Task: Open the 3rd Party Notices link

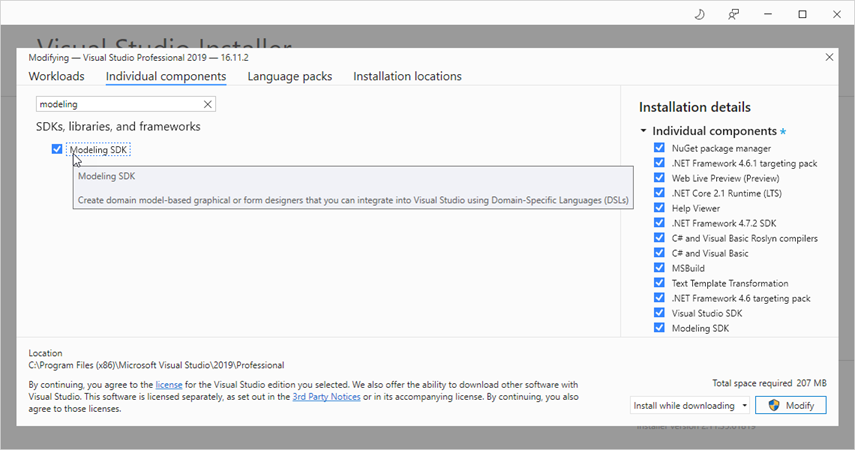Action: [326, 397]
